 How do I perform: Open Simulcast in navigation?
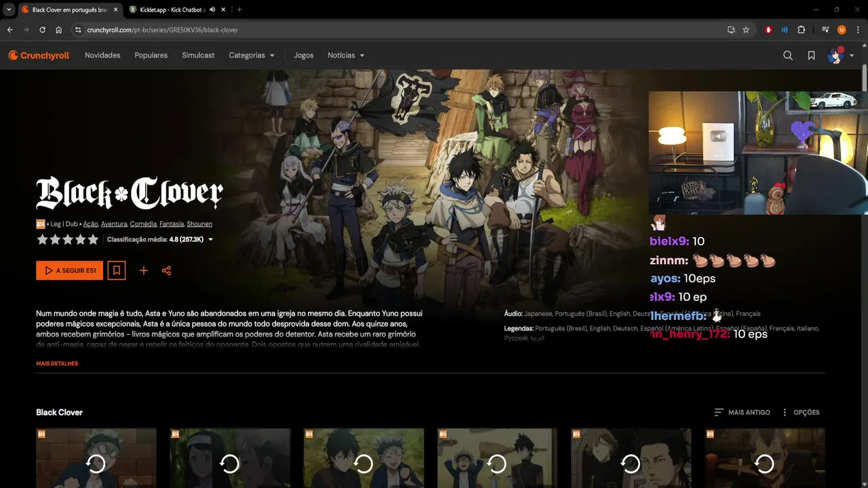(198, 56)
